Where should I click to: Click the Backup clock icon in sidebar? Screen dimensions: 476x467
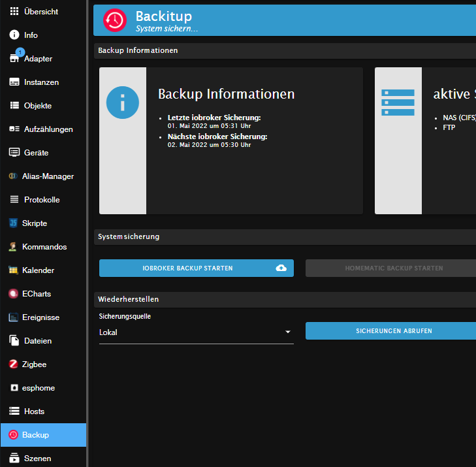[x=13, y=435]
